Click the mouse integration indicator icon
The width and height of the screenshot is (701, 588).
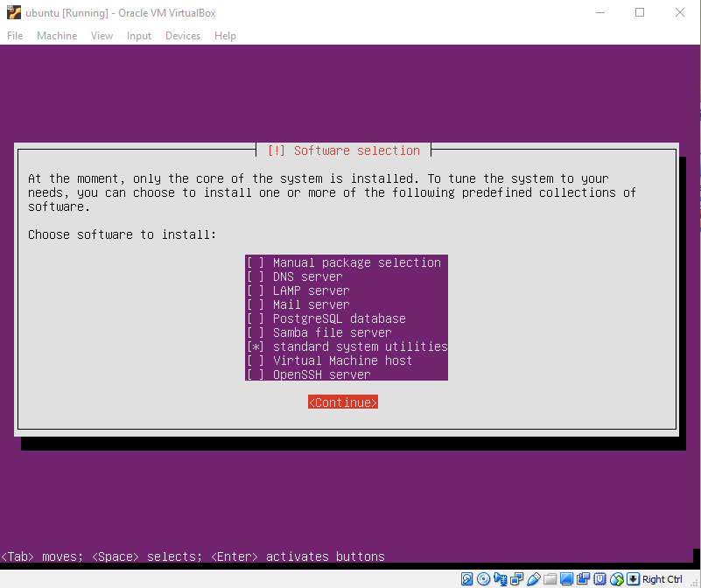click(x=616, y=579)
